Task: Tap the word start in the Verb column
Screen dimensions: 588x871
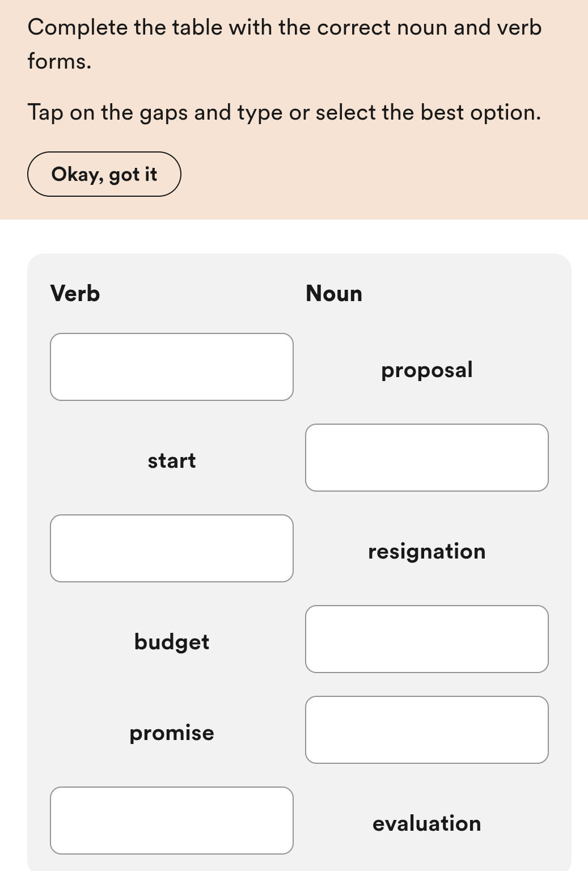Action: tap(172, 460)
